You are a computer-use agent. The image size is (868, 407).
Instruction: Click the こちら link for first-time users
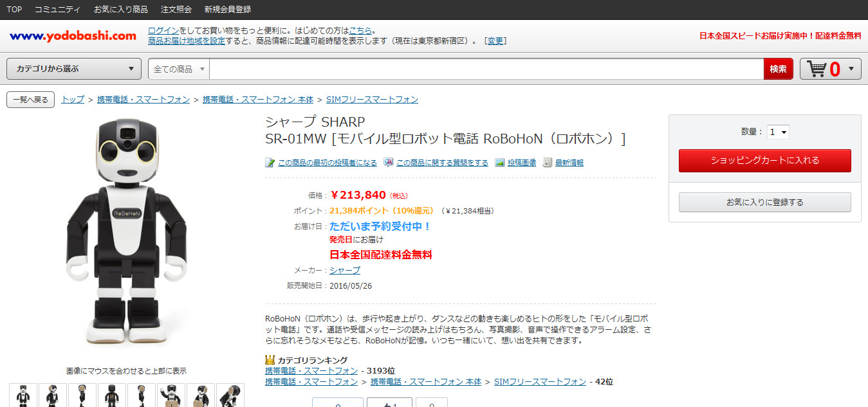pos(360,30)
